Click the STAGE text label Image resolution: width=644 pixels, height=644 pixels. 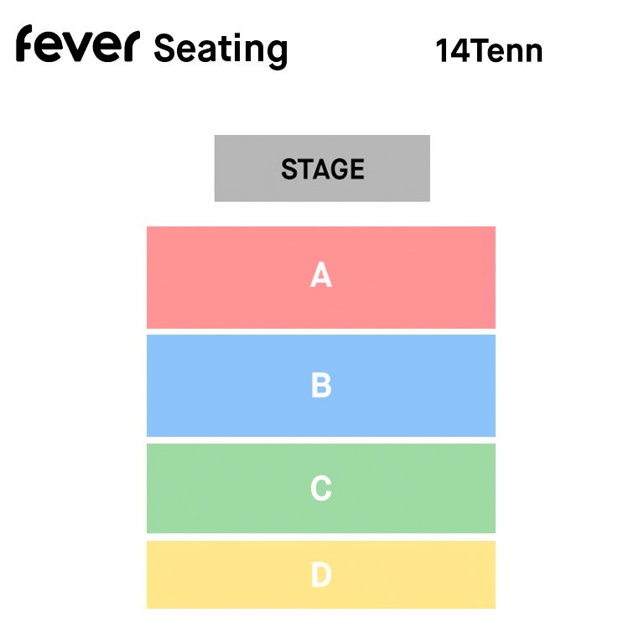[x=323, y=169]
